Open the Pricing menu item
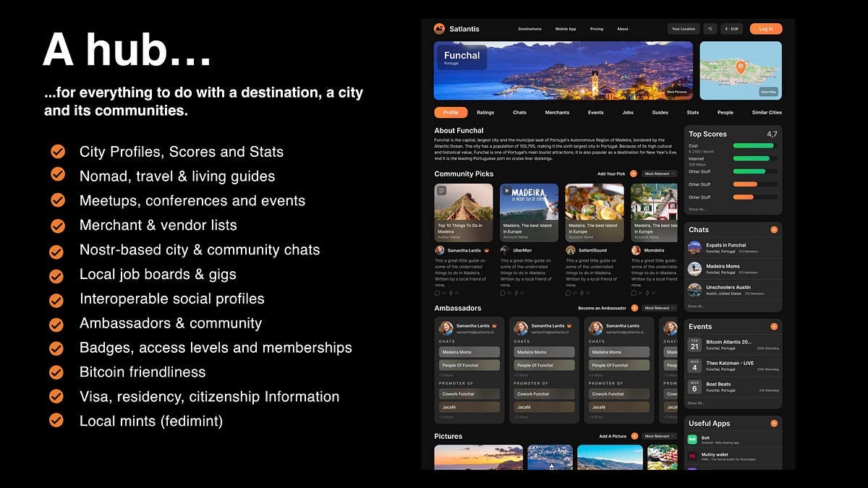The width and height of the screenshot is (868, 488). [x=597, y=29]
